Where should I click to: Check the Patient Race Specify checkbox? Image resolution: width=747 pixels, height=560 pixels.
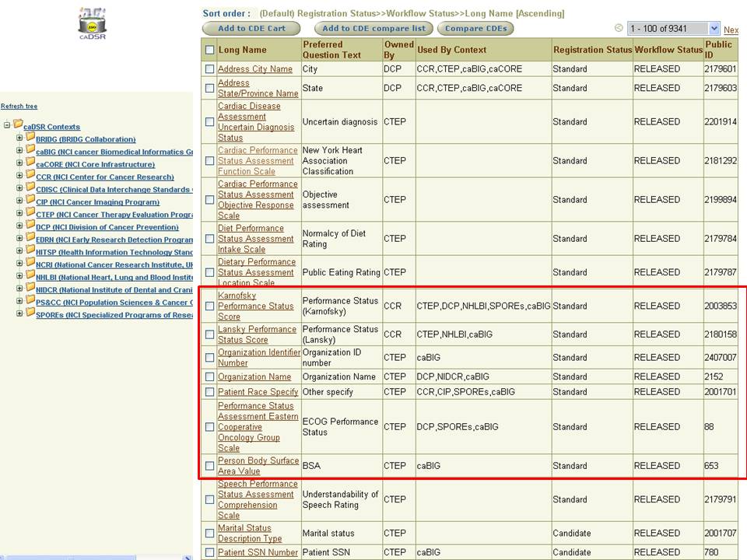[x=209, y=392]
